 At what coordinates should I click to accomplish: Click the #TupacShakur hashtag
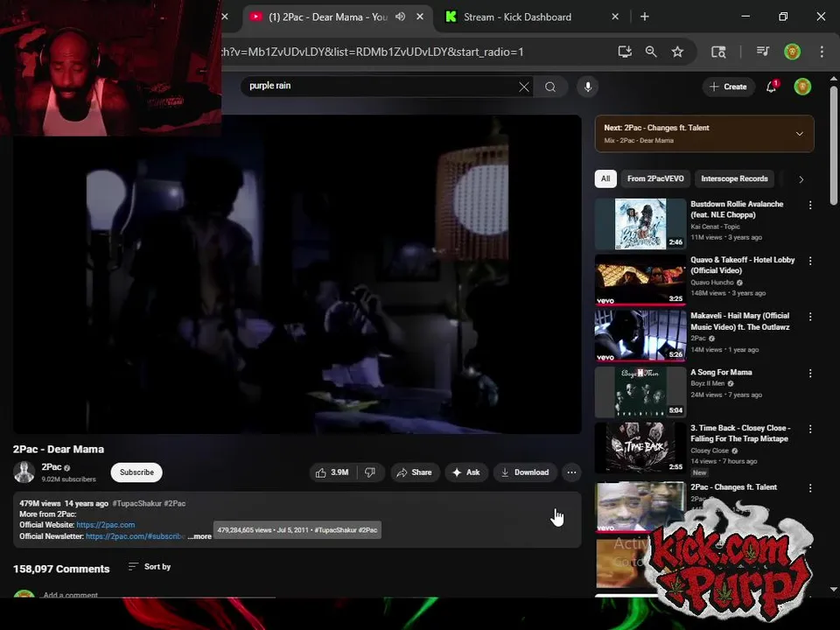coord(136,504)
